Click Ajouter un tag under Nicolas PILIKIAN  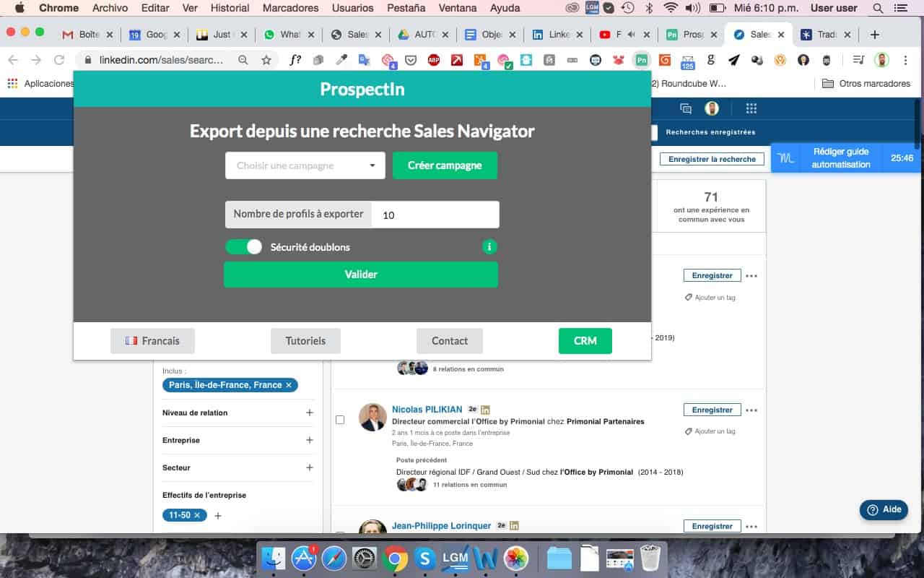(x=710, y=431)
